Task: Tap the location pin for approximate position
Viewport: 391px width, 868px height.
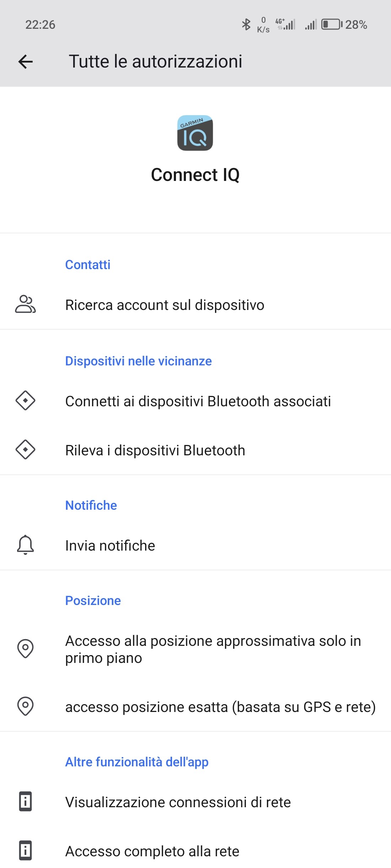Action: 25,649
